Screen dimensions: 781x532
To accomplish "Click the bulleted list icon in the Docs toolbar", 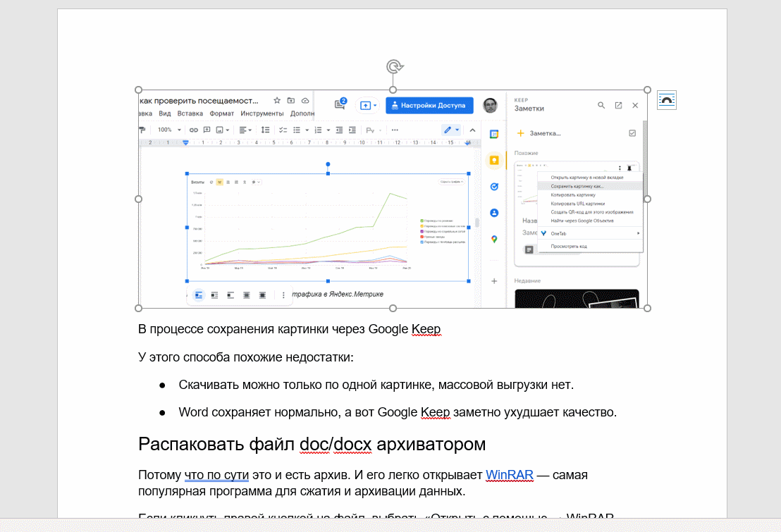I will point(297,130).
